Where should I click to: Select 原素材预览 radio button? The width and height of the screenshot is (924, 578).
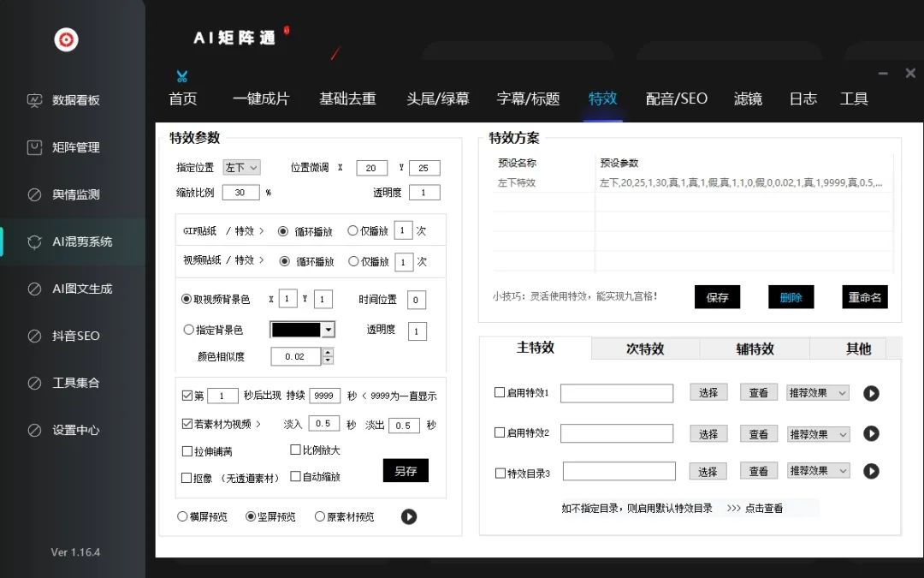[x=319, y=516]
